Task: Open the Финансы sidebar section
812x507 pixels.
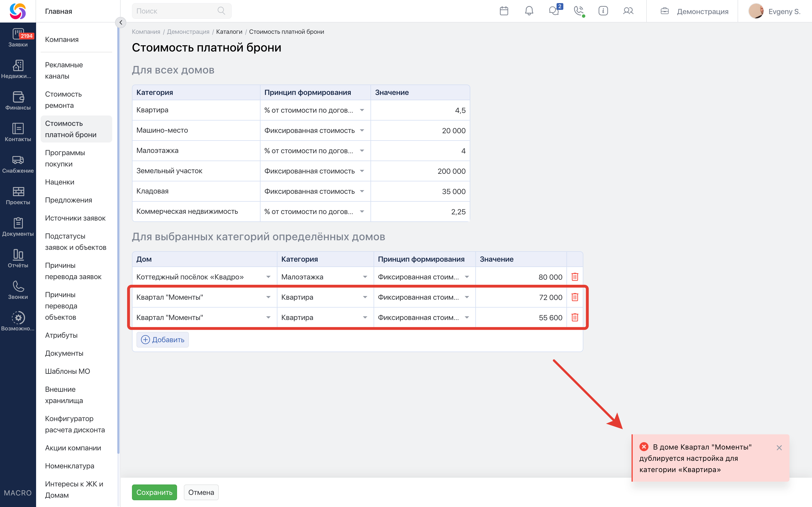Action: (18, 101)
